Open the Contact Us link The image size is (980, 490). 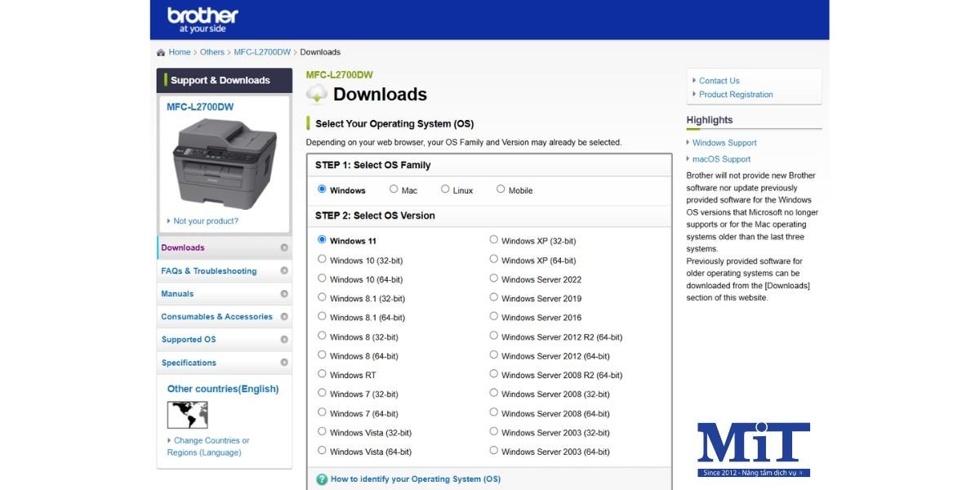(x=719, y=81)
